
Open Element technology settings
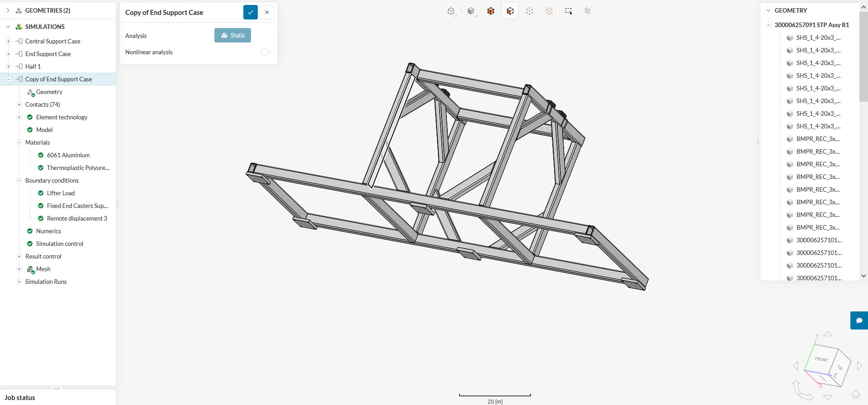click(x=62, y=117)
